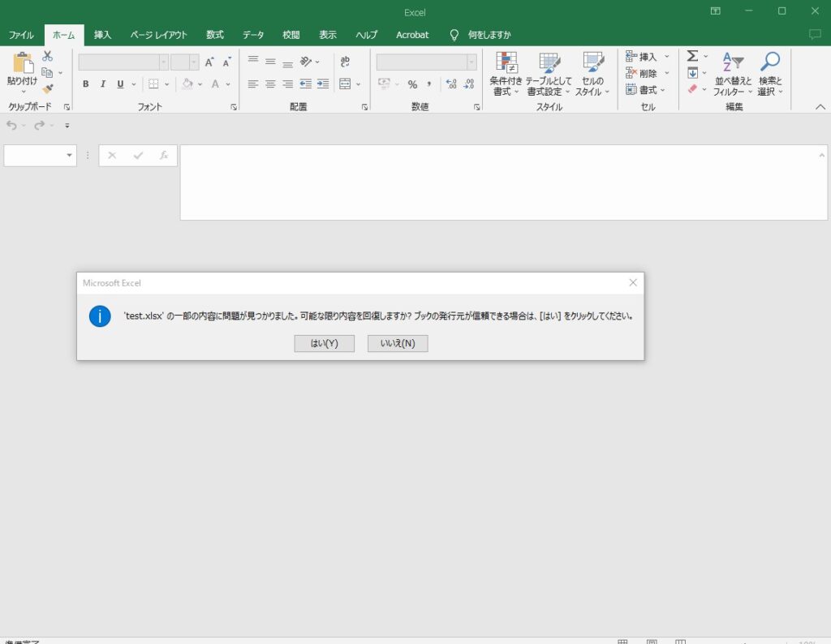Open the font color swatch picker
This screenshot has height=644, width=831.
pyautogui.click(x=229, y=84)
